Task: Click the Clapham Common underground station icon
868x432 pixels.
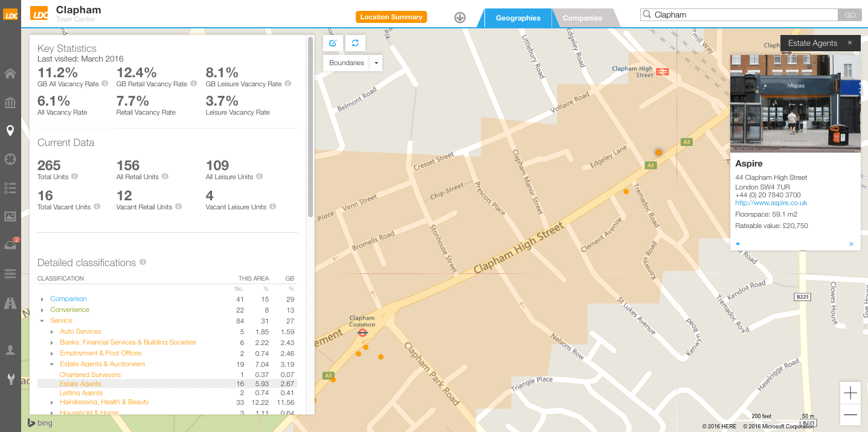Action: tap(362, 332)
